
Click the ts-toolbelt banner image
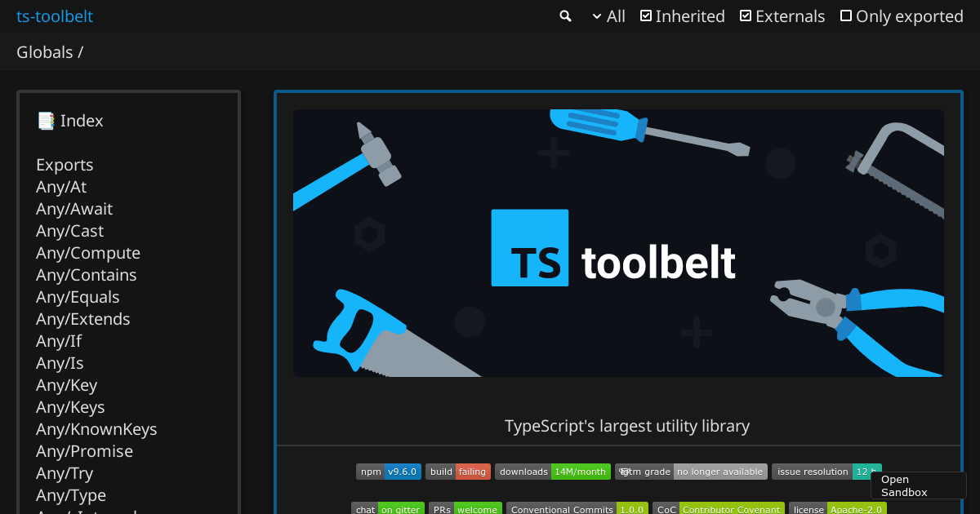click(x=618, y=244)
